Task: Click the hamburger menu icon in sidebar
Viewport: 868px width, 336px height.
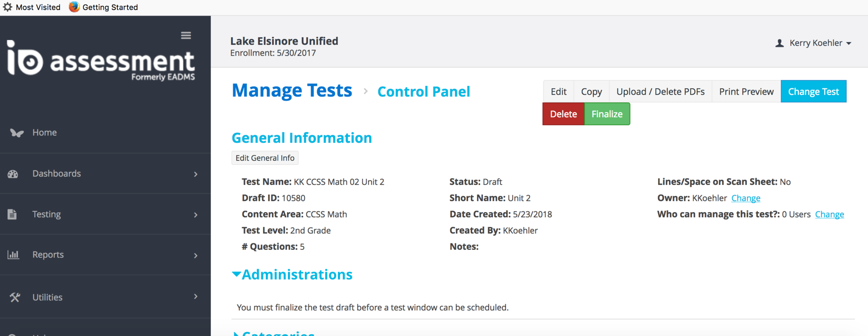Action: tap(186, 36)
